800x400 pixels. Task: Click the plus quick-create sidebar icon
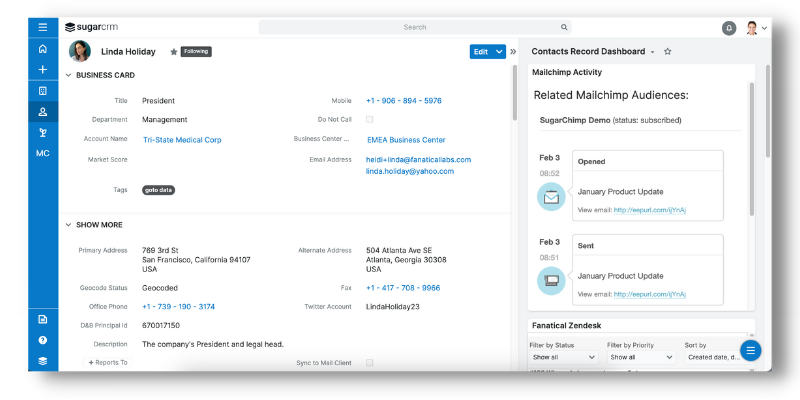[43, 69]
